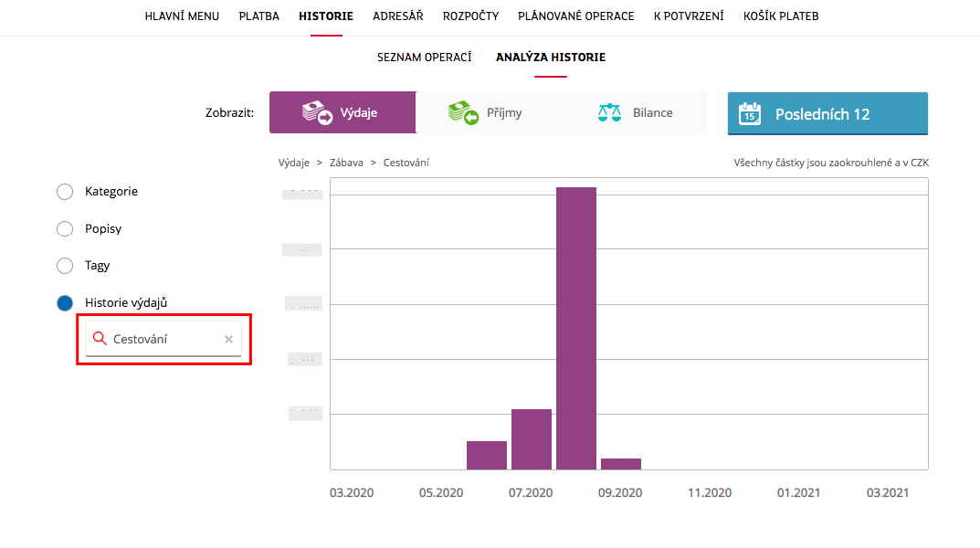Go to Zábava in breadcrumb
980x548 pixels.
click(346, 163)
